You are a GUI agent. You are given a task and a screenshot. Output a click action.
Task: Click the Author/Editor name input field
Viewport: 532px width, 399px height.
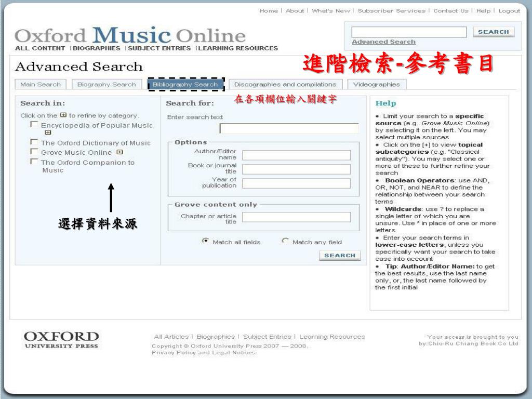[296, 155]
